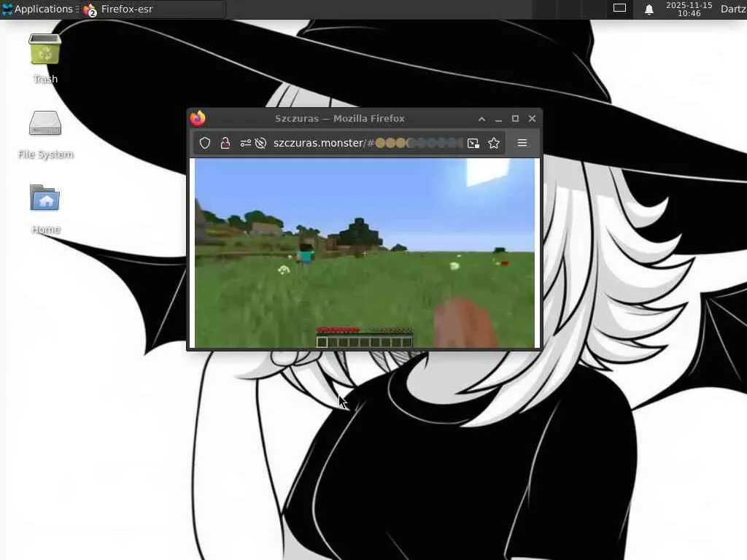The image size is (747, 560).
Task: Select the Trash desktop icon
Action: (x=45, y=58)
